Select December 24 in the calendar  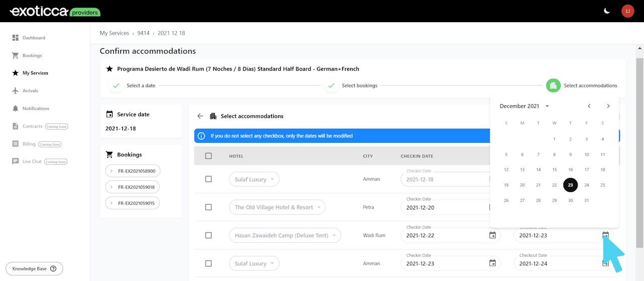(x=587, y=185)
